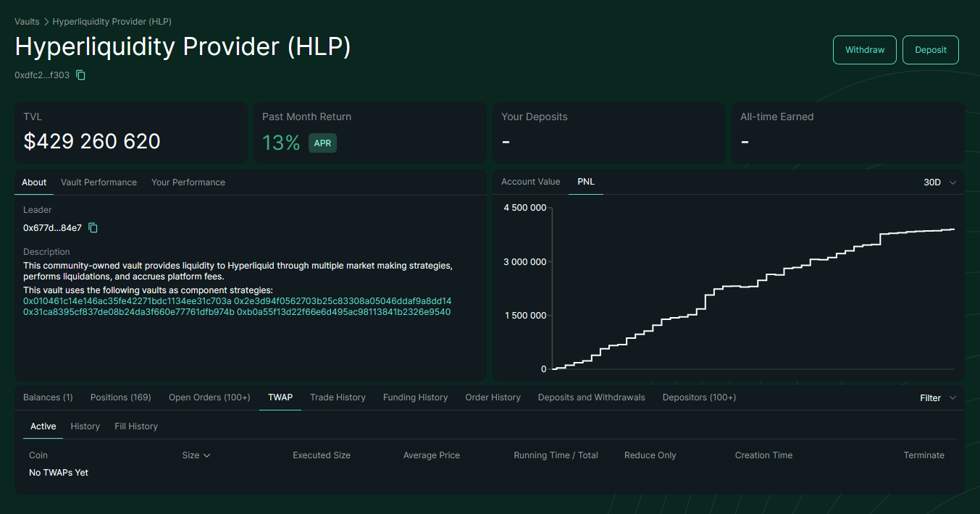
Task: Click the TVL value $429 260 620
Action: (x=92, y=141)
